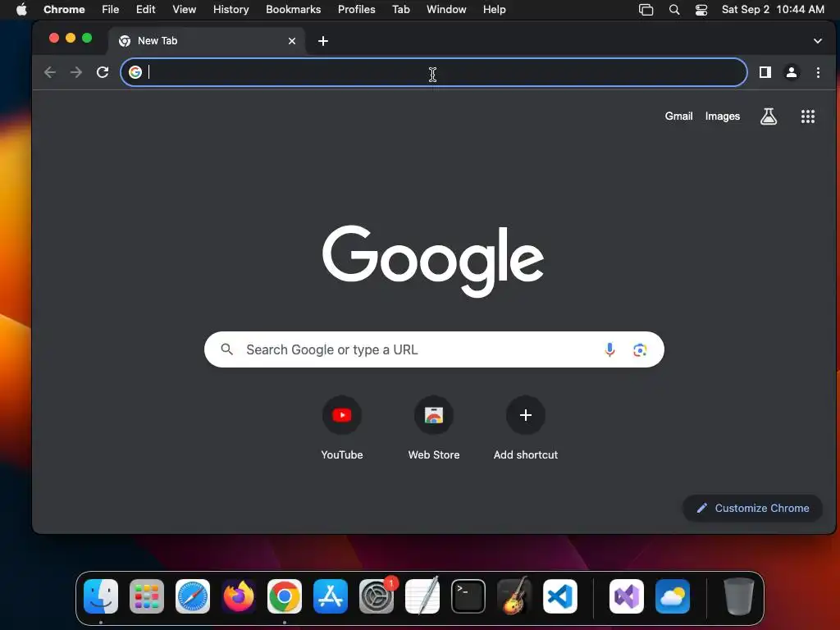This screenshot has height=630, width=840.
Task: Launch Terminal from the dock
Action: [x=468, y=596]
